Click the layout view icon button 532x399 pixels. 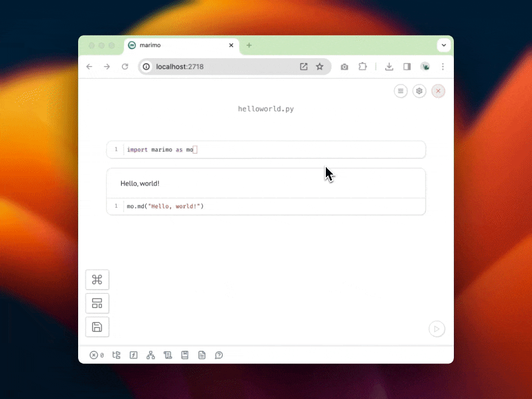[x=97, y=304]
